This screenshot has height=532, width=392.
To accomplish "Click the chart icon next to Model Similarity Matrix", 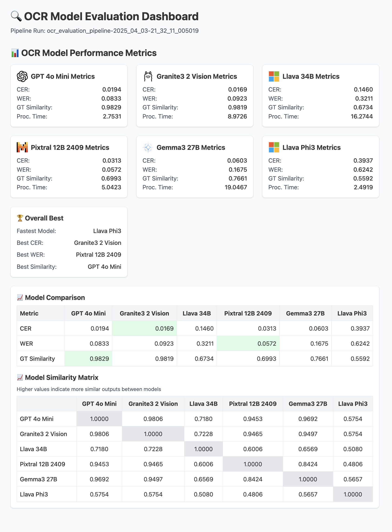I will pos(20,377).
